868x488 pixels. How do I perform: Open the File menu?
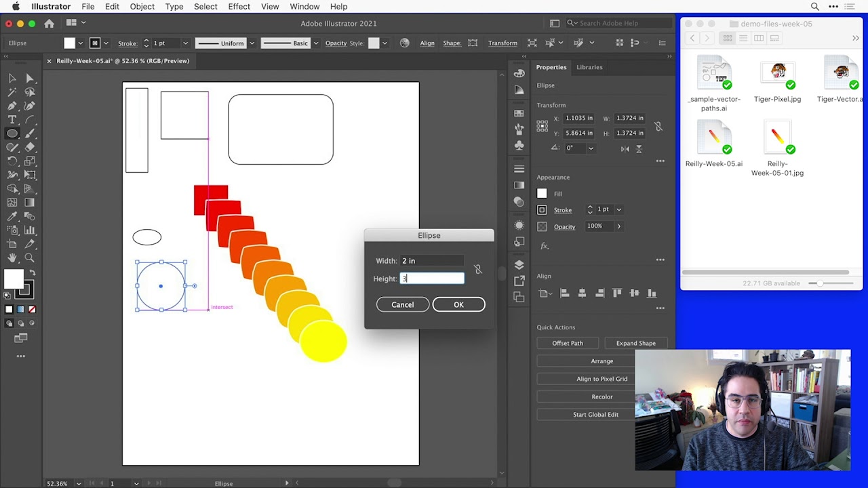(x=88, y=6)
